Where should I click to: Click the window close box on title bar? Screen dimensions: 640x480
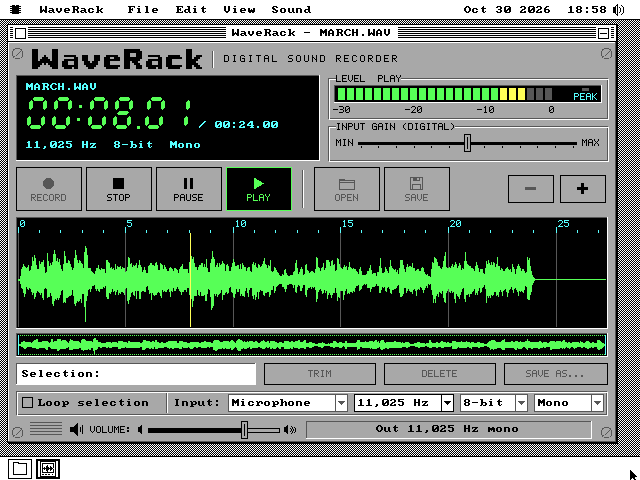(x=20, y=33)
